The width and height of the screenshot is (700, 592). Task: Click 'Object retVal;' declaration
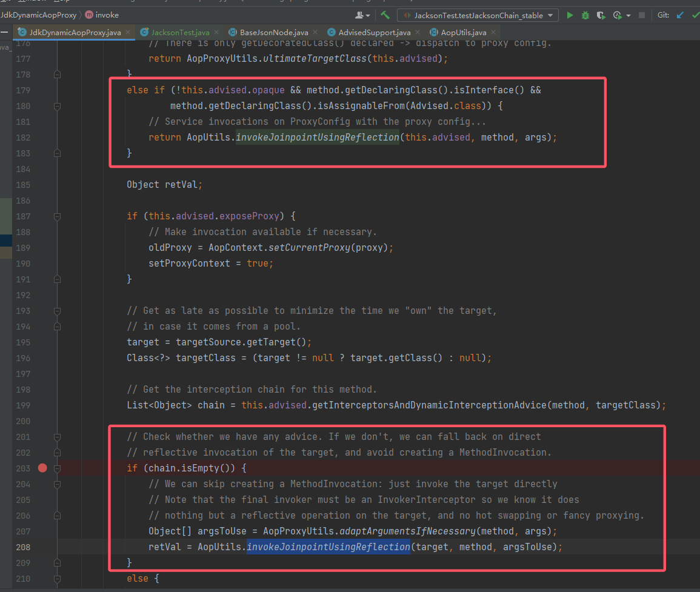pos(165,184)
